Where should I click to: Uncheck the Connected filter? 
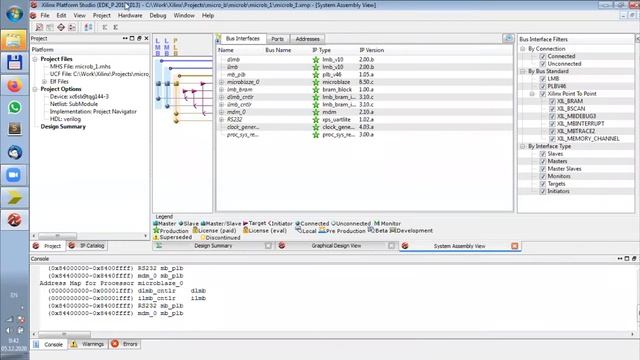543,56
